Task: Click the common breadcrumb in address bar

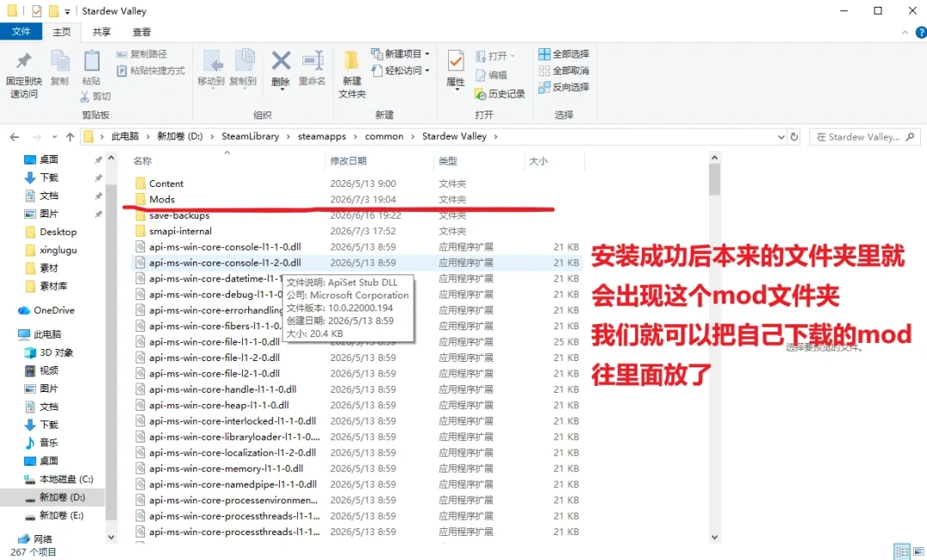Action: pyautogui.click(x=384, y=136)
